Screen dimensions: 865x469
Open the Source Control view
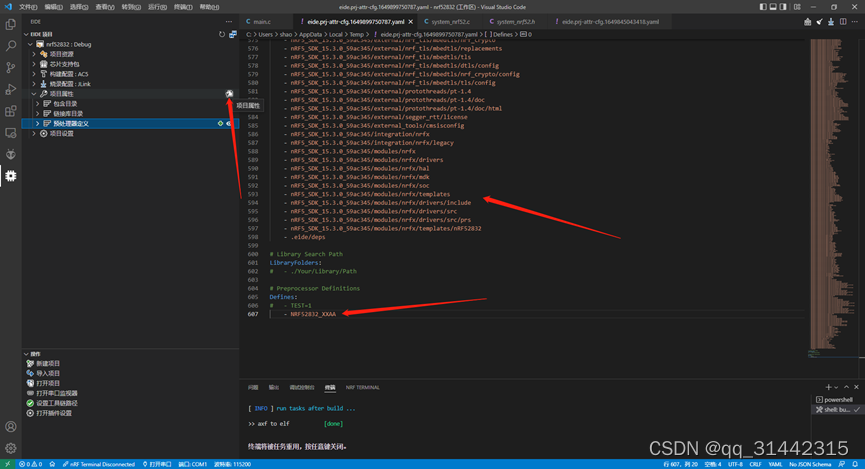(x=10, y=67)
